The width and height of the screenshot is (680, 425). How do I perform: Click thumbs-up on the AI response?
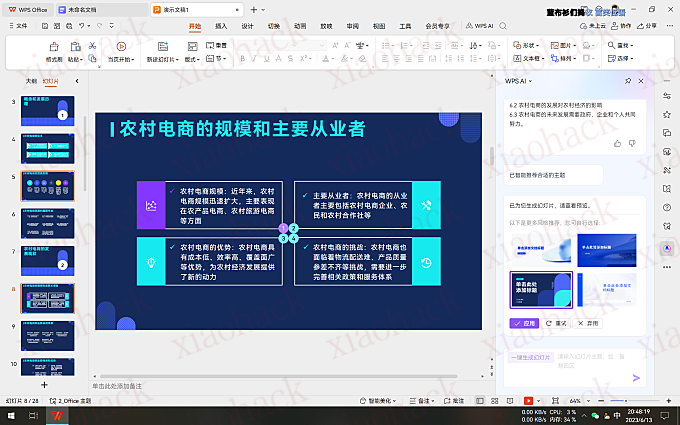point(618,144)
